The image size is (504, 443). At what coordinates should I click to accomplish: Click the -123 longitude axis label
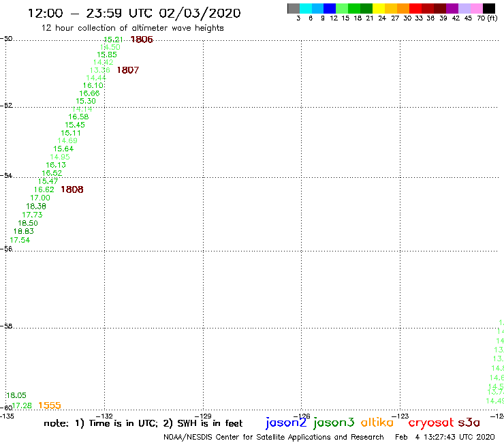coord(400,416)
